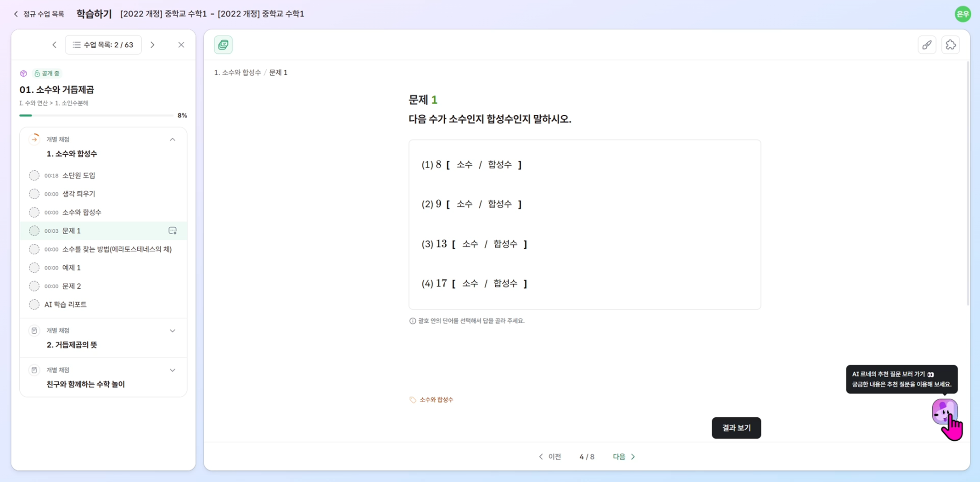This screenshot has width=980, height=482.
Task: Go to 다음 page
Action: (x=624, y=457)
